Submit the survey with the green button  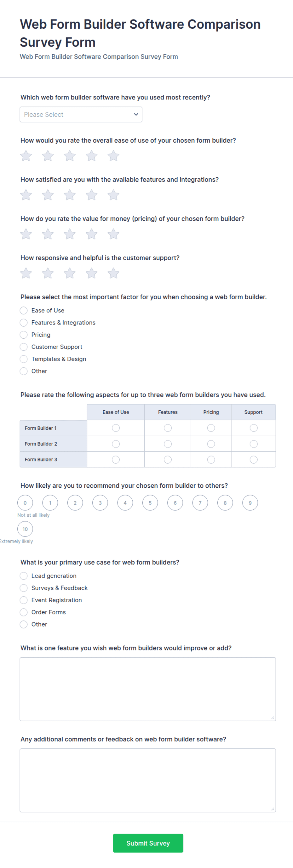pyautogui.click(x=148, y=843)
